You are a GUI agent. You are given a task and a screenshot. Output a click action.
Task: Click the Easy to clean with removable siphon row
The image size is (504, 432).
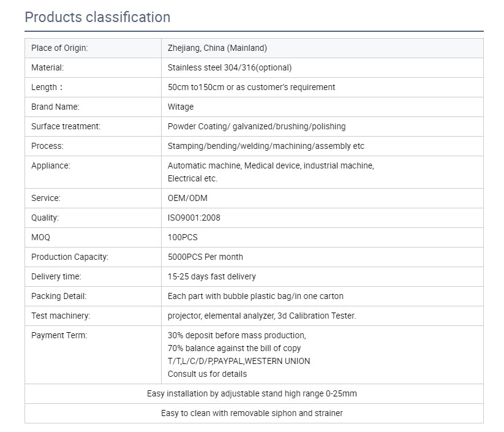254,414
